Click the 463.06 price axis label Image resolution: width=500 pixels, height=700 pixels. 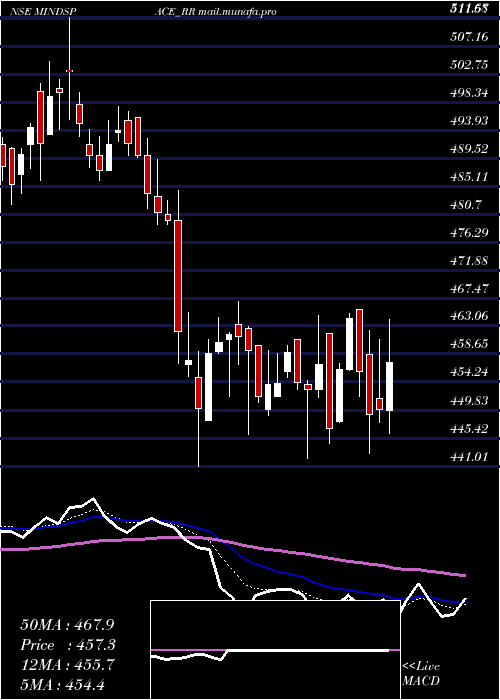(469, 317)
